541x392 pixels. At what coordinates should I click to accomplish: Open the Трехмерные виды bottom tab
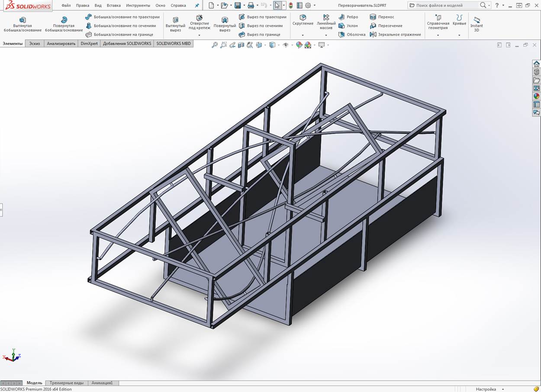pyautogui.click(x=67, y=383)
